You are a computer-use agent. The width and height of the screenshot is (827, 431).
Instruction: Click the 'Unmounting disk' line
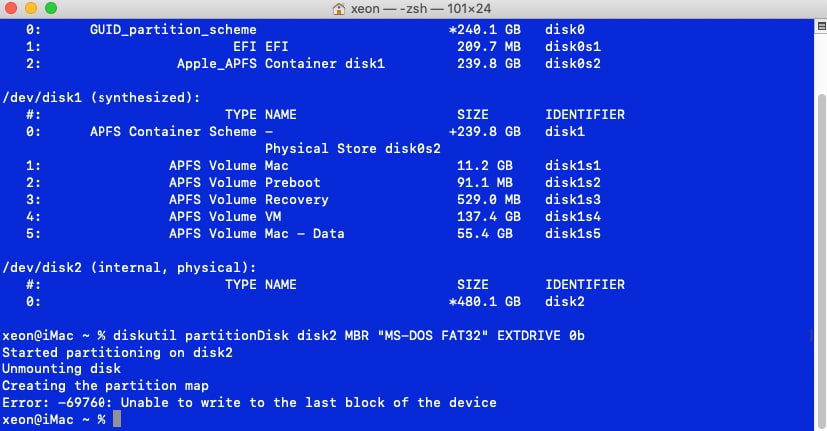(62, 368)
